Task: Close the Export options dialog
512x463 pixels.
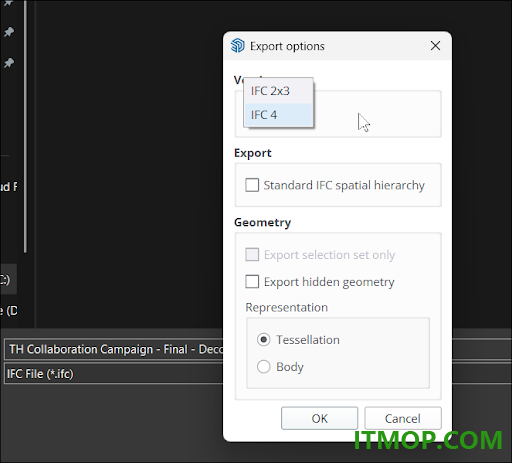Action: coord(435,46)
